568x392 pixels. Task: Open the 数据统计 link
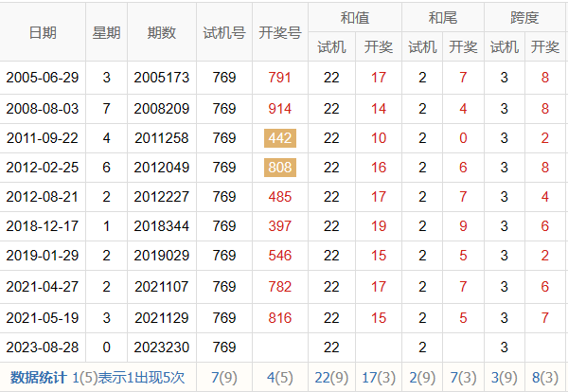[x=38, y=378]
